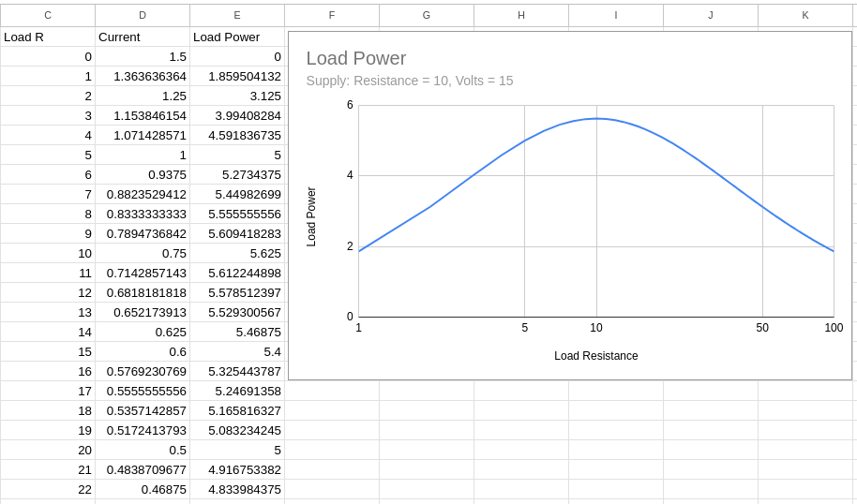The image size is (857, 504).
Task: Select column E header
Action: (237, 15)
